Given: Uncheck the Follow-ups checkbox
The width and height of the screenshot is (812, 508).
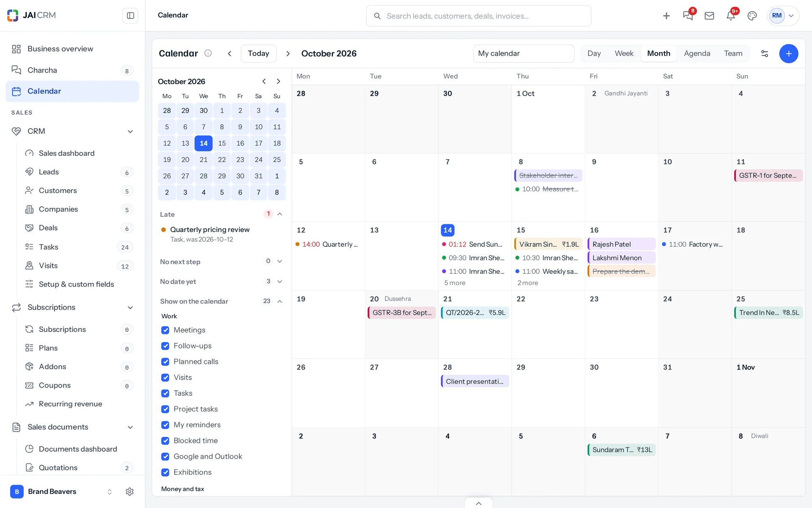Looking at the screenshot, I should pos(165,346).
